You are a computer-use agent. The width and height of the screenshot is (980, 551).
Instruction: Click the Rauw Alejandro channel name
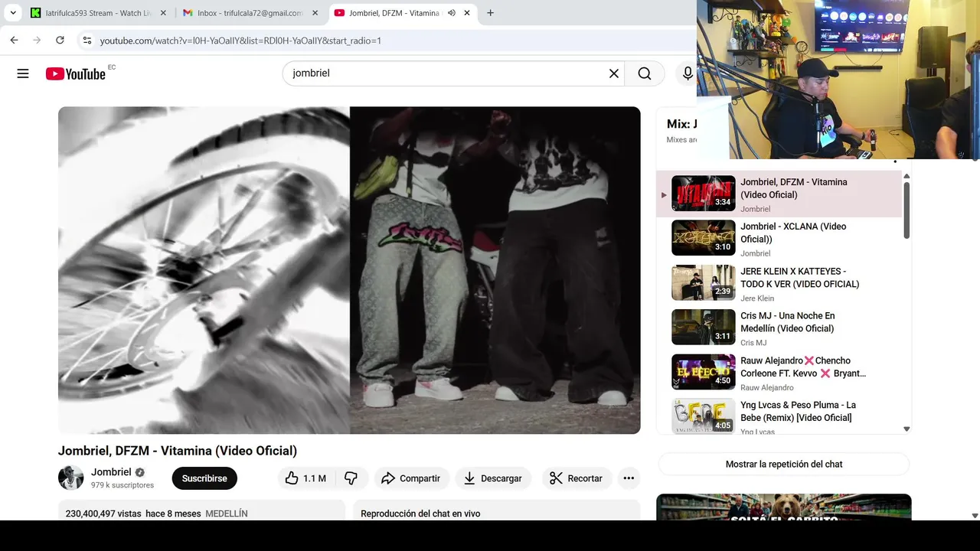click(x=767, y=388)
